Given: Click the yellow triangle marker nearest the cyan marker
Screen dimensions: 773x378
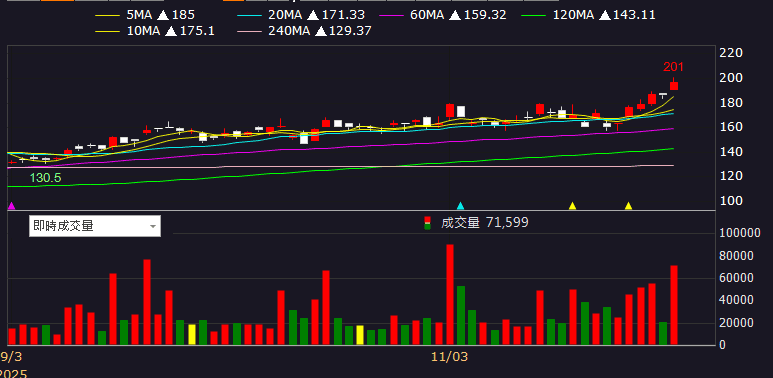Looking at the screenshot, I should (x=572, y=206).
